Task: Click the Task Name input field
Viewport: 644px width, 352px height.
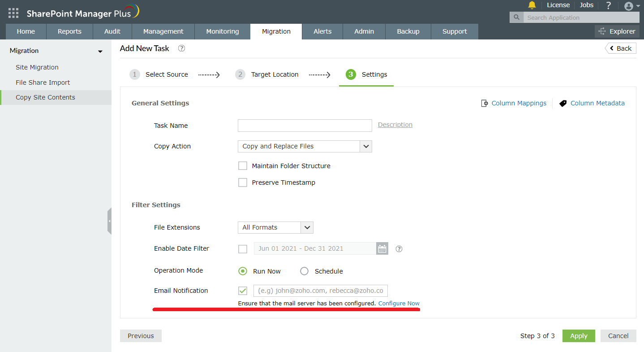Action: tap(305, 126)
